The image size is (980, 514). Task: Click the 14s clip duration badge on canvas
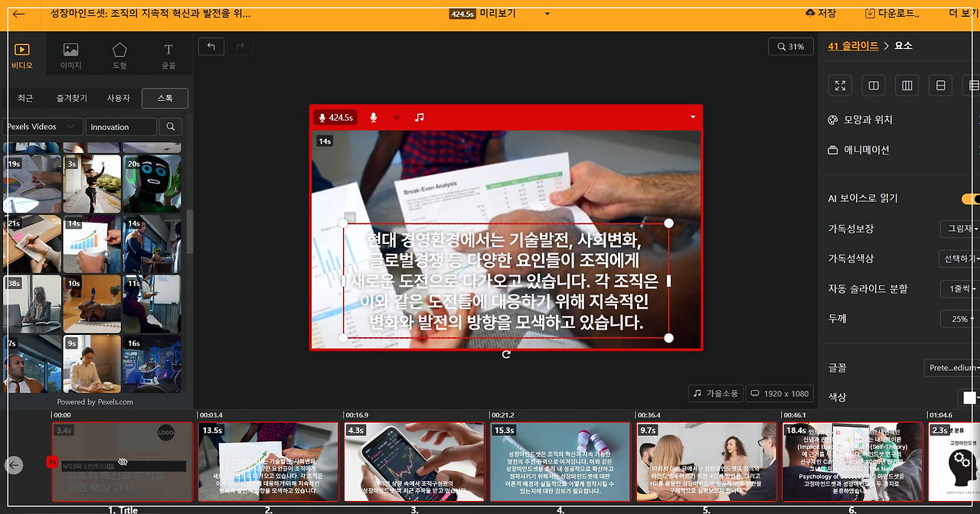(x=325, y=141)
